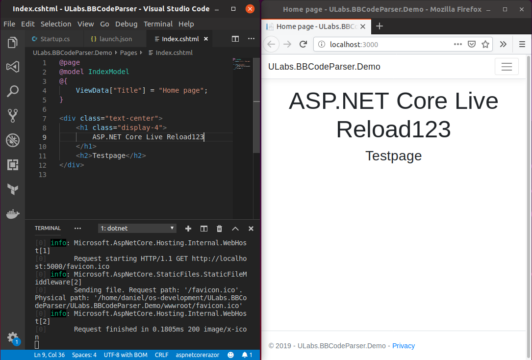Open the Selection menu
This screenshot has height=360, width=532.
pyautogui.click(x=56, y=24)
